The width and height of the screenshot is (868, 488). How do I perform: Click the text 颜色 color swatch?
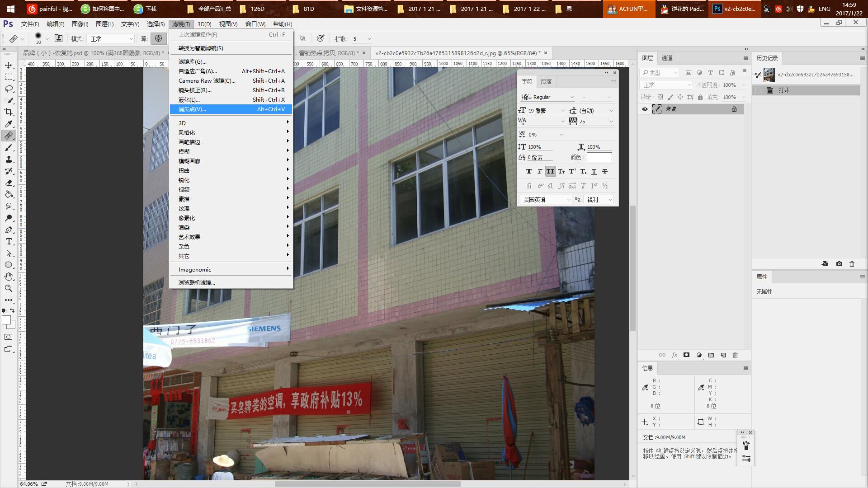click(x=599, y=157)
